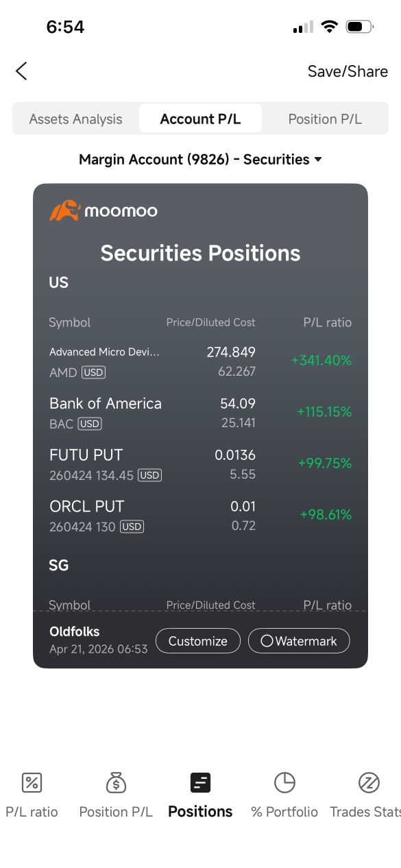Select the Account P/L tab

click(x=200, y=119)
